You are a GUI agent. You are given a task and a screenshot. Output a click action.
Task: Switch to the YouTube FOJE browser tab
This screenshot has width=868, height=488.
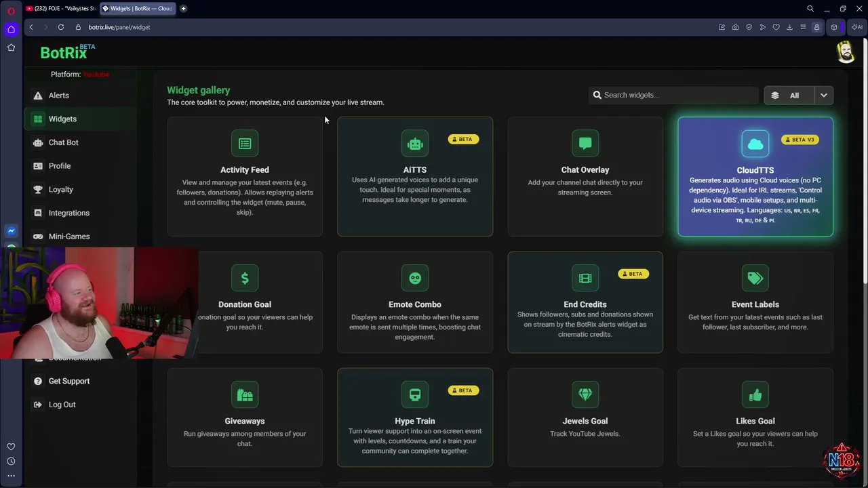[60, 9]
